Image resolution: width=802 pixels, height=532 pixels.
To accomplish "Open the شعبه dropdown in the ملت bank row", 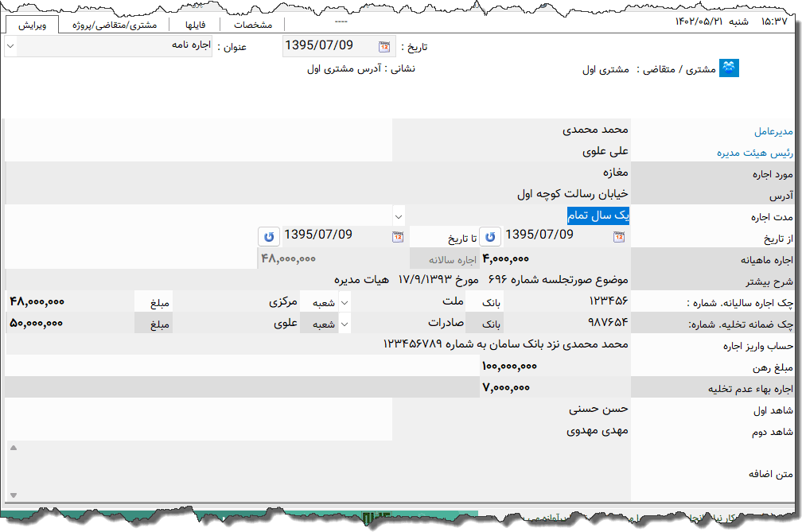I will [345, 301].
